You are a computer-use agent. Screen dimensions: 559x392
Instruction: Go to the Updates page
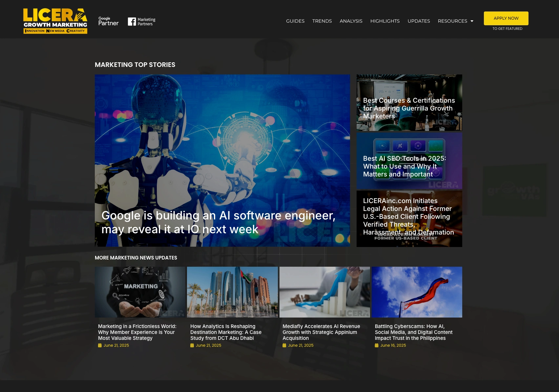click(x=419, y=21)
